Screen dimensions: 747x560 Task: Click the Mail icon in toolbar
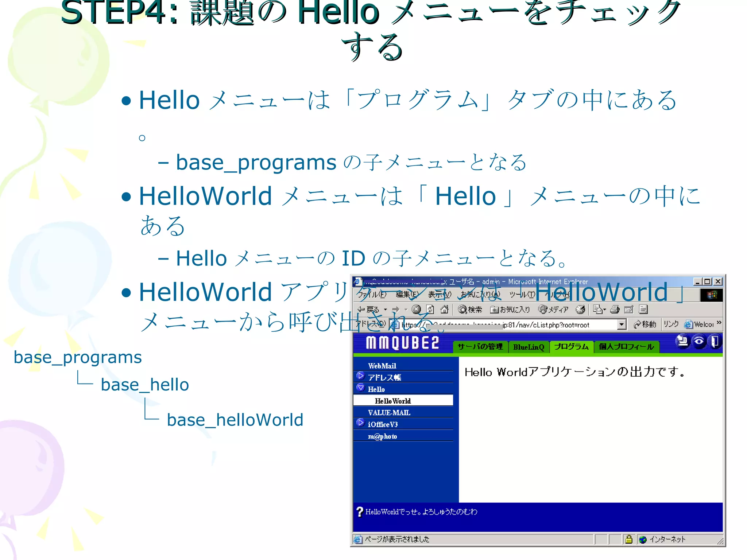[x=597, y=310]
